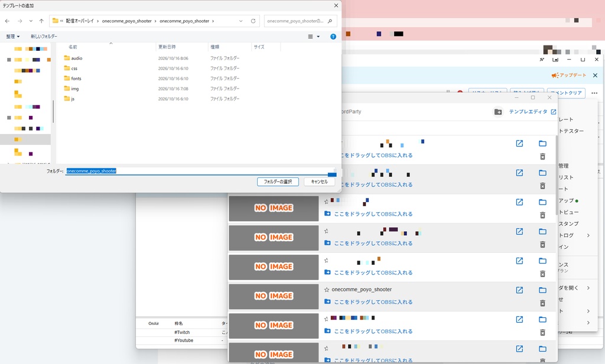Sort by 更新日時 column header

pos(167,47)
